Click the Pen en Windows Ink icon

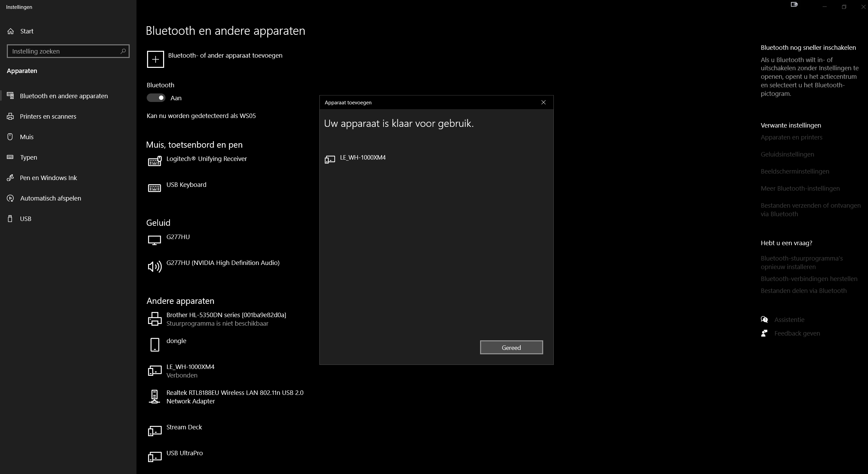point(11,178)
